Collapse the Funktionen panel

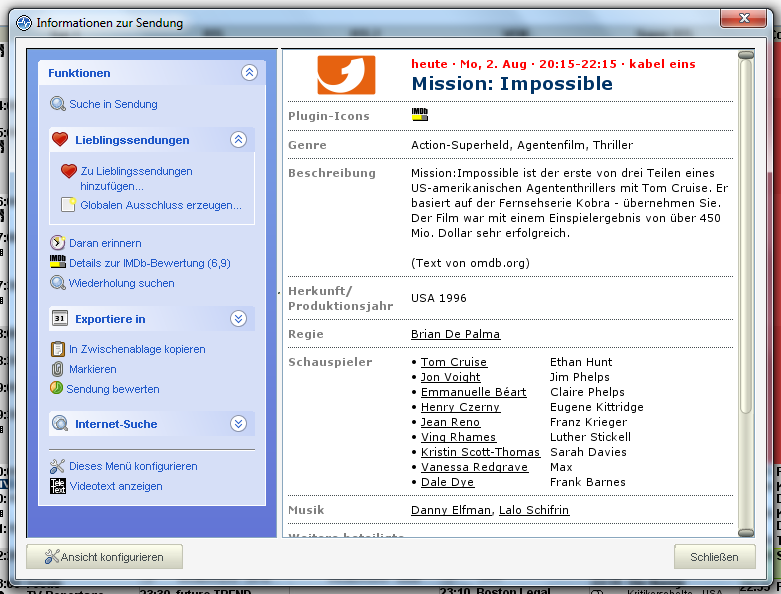click(x=249, y=73)
